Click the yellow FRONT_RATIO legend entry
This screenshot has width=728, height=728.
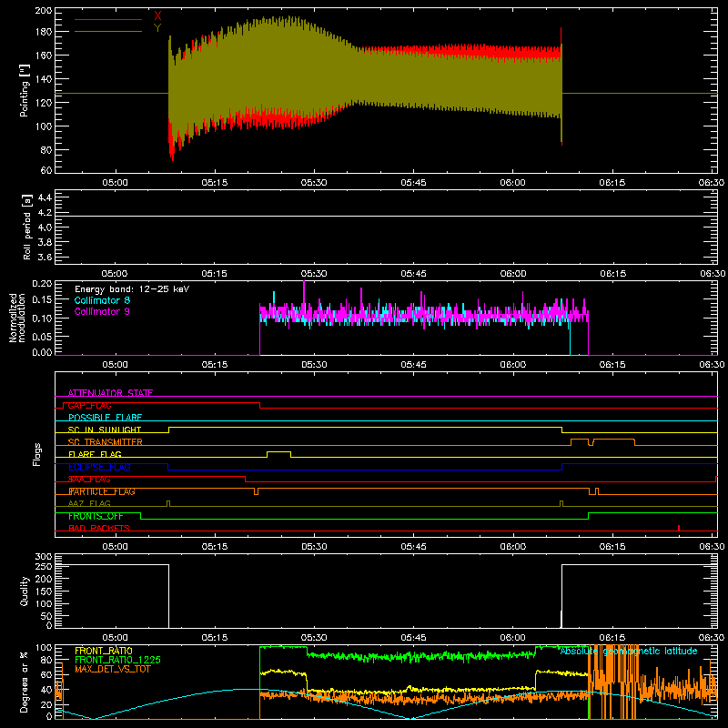104,651
